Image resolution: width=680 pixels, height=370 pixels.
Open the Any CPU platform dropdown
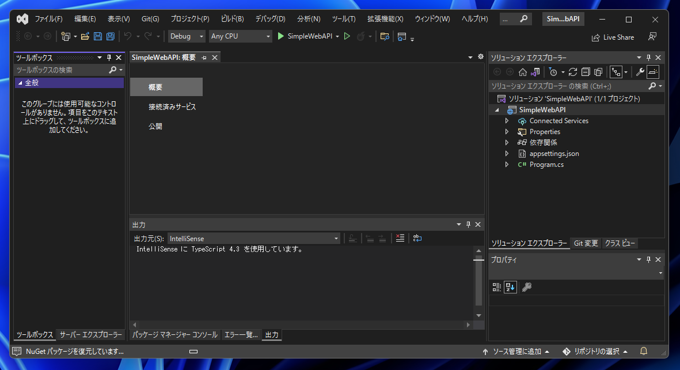tap(240, 36)
